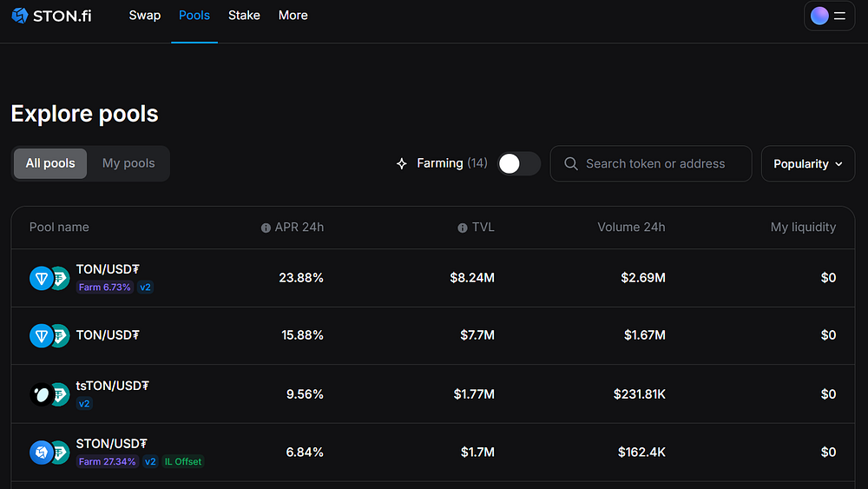Expand the More navigation menu
The height and width of the screenshot is (489, 868).
pos(293,16)
